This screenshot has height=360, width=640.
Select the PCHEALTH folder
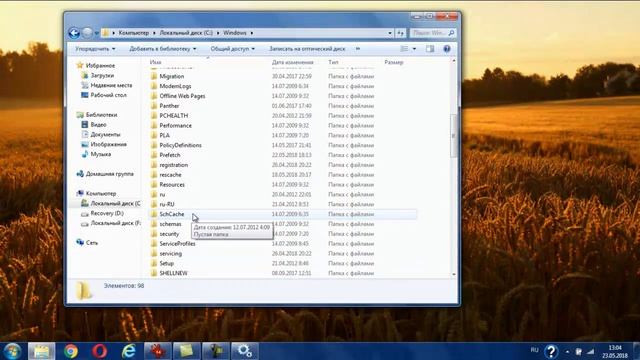pos(173,116)
